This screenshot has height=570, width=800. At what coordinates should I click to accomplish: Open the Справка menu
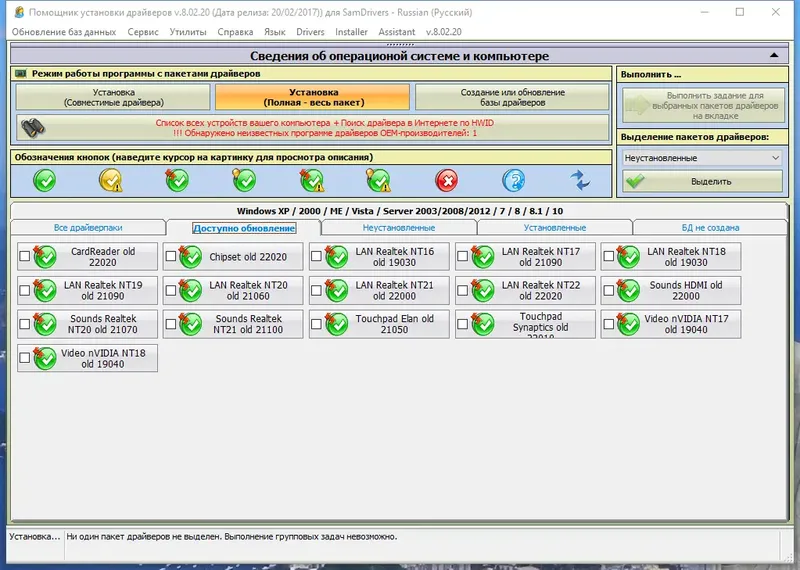[235, 32]
